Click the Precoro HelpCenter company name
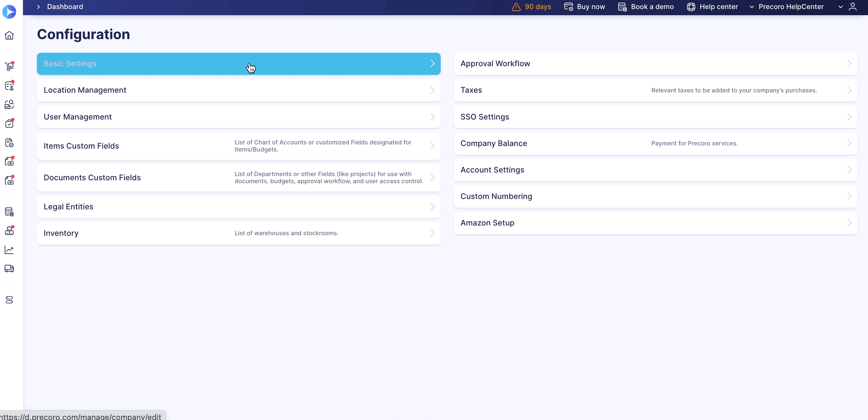Image resolution: width=868 pixels, height=420 pixels. (x=791, y=7)
